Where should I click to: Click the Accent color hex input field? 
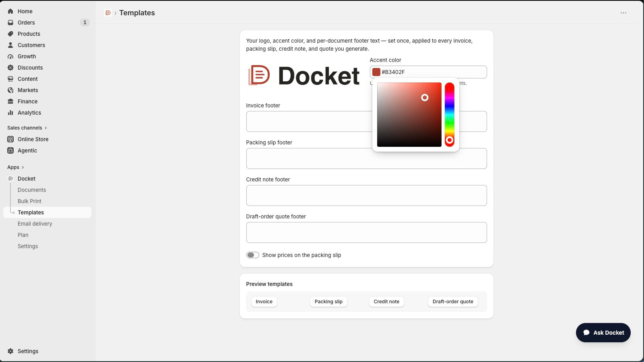[428, 72]
